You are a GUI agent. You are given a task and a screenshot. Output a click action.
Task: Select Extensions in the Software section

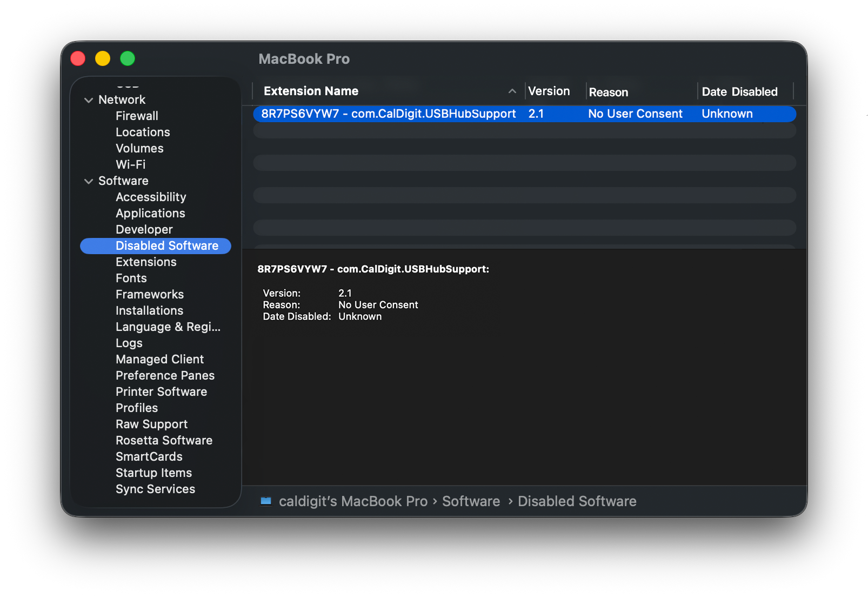[146, 262]
